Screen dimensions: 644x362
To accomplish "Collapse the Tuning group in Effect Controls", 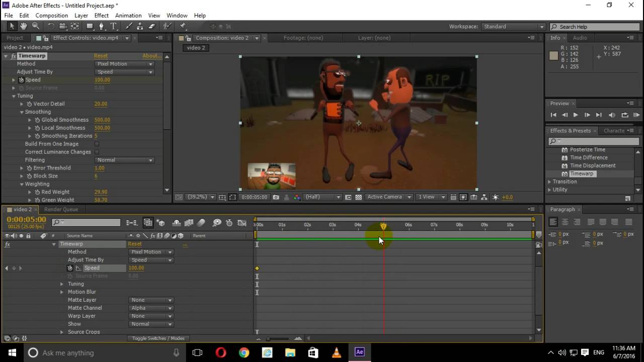I will pos(14,96).
